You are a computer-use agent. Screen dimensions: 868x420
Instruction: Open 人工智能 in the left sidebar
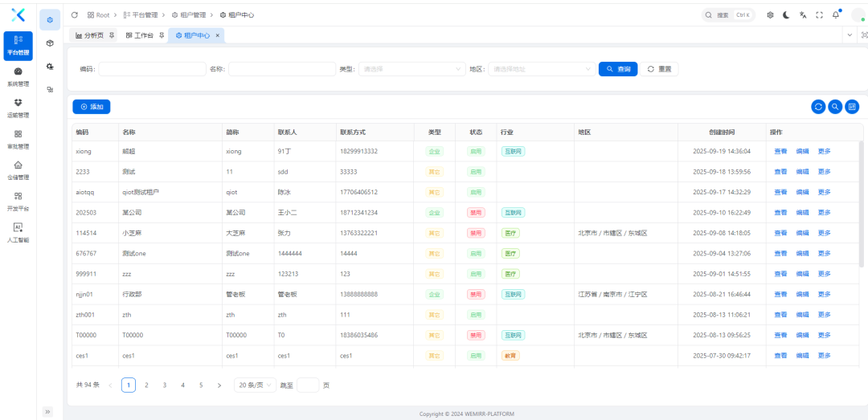(x=18, y=232)
